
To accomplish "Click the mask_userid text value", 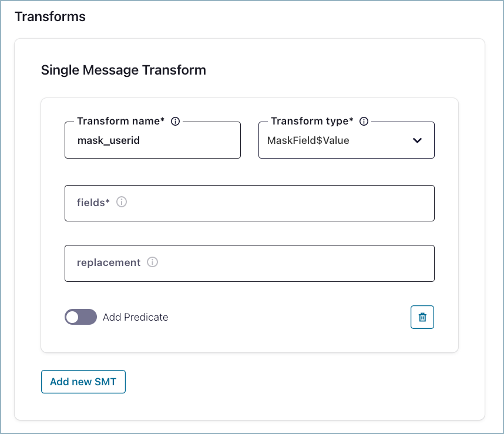I will tap(109, 140).
